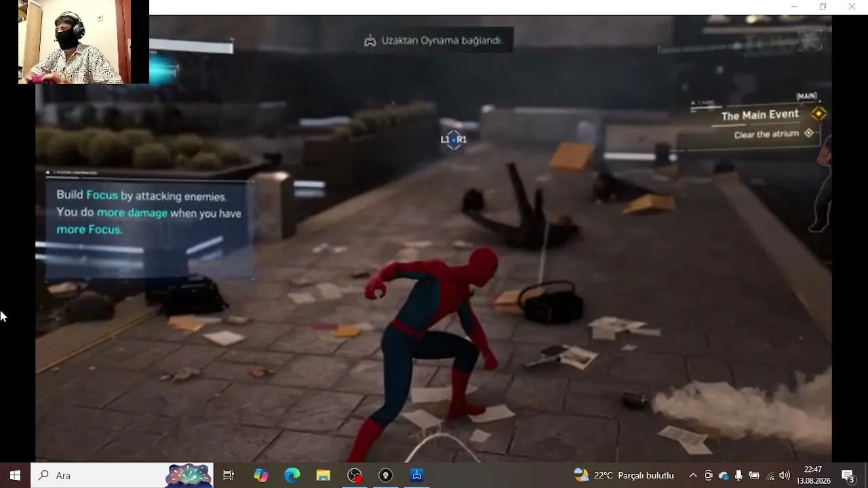The width and height of the screenshot is (868, 488).
Task: Open the Wi-Fi network tray icon
Action: 770,475
